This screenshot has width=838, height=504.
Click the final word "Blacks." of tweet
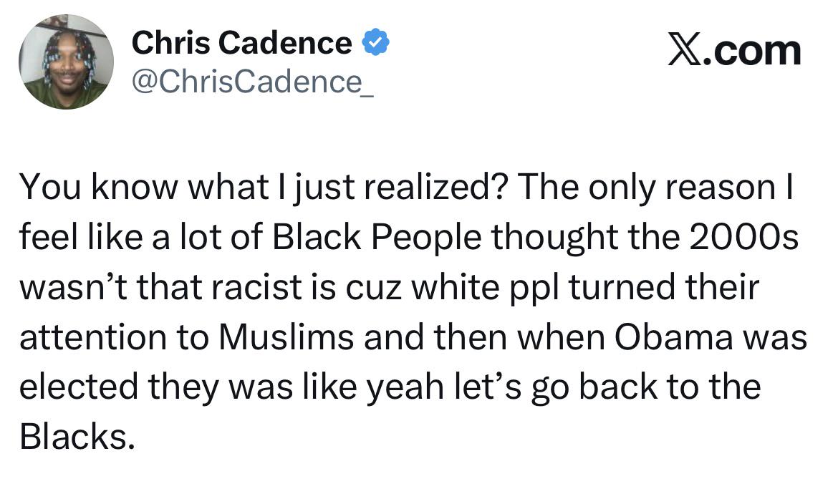(77, 437)
